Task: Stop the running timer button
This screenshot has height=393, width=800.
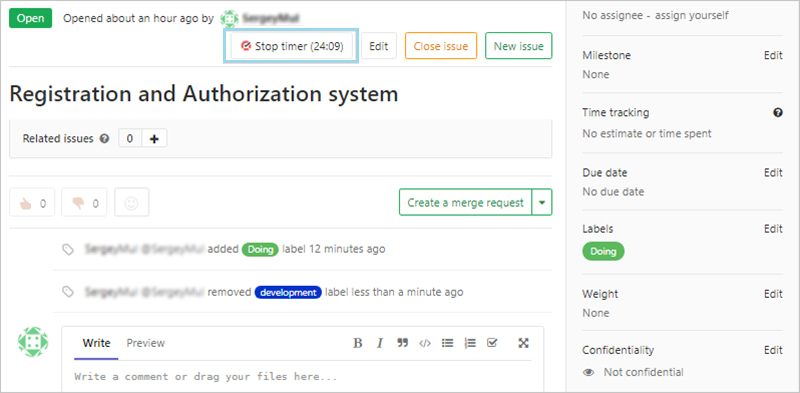Action: pyautogui.click(x=291, y=46)
